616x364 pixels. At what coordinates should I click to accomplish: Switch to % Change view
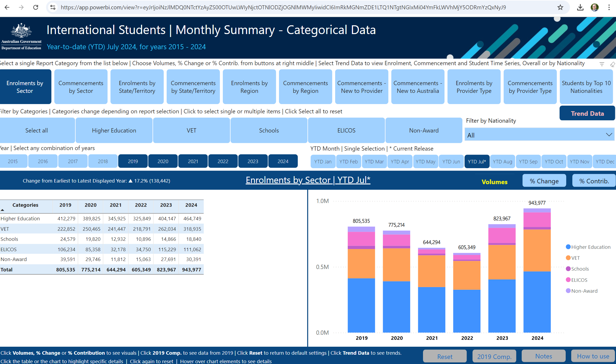pyautogui.click(x=544, y=181)
